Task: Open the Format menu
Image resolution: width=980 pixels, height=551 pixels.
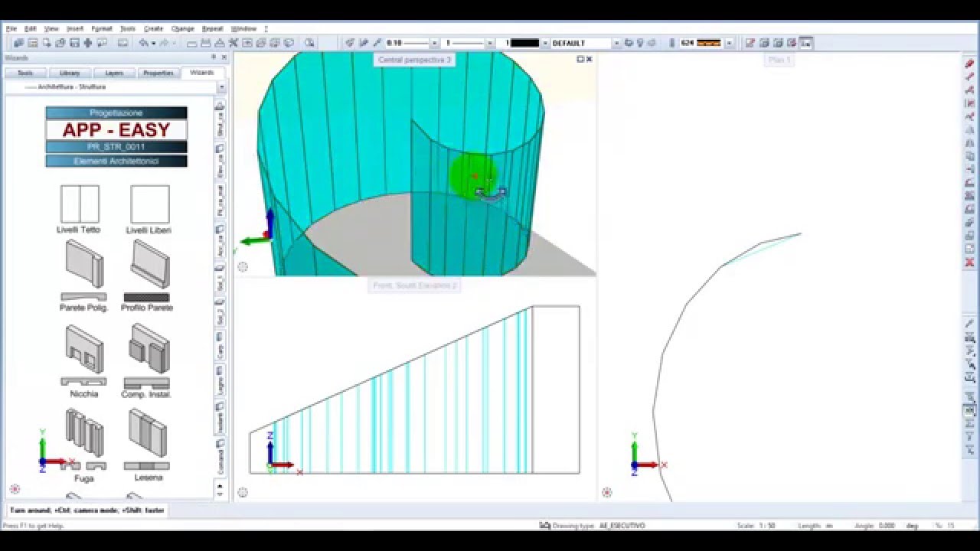Action: (101, 28)
